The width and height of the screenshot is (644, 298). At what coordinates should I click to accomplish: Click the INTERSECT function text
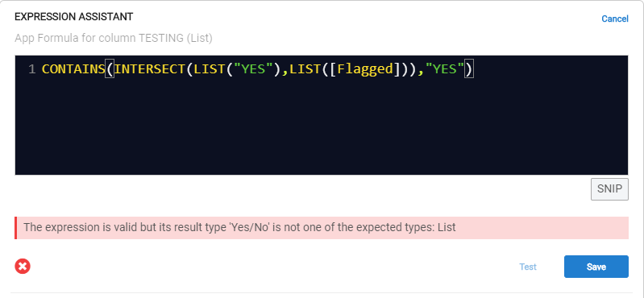pos(150,69)
